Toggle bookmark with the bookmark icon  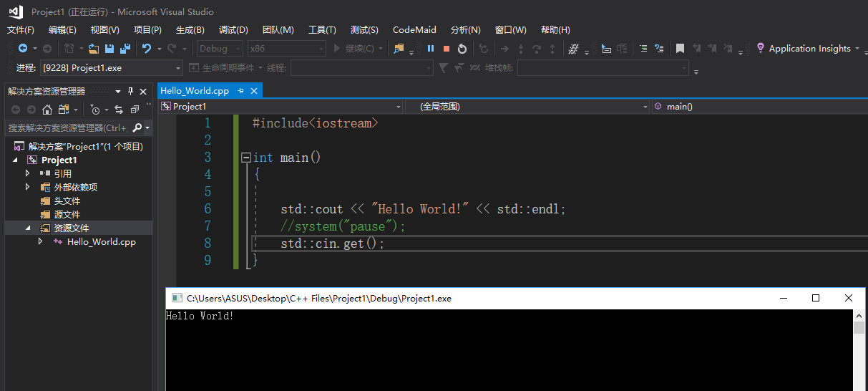(x=680, y=48)
